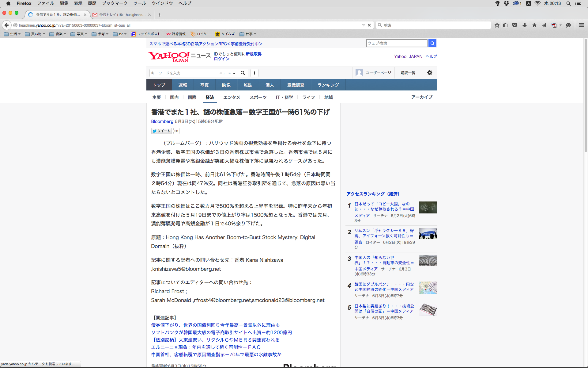Image resolution: width=588 pixels, height=368 pixels.
Task: Click the plus button beside keyword search
Action: click(254, 73)
